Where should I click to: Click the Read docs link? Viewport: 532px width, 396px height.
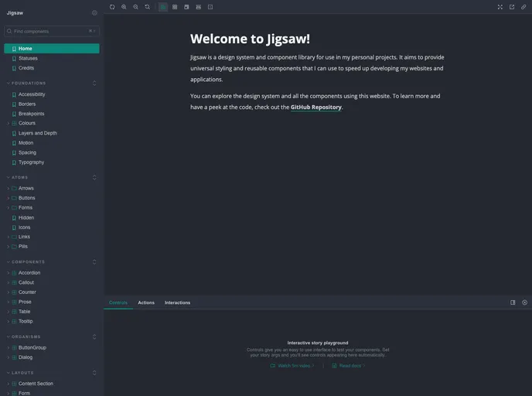coord(350,366)
